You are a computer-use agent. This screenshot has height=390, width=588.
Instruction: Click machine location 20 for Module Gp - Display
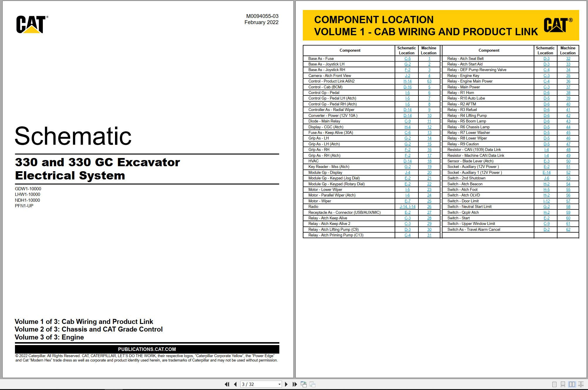pos(429,173)
